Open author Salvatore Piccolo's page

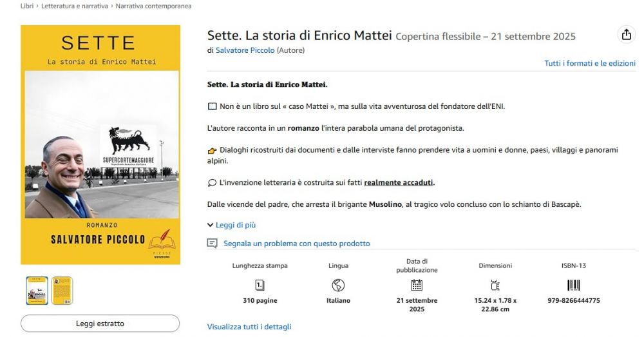[x=245, y=50]
